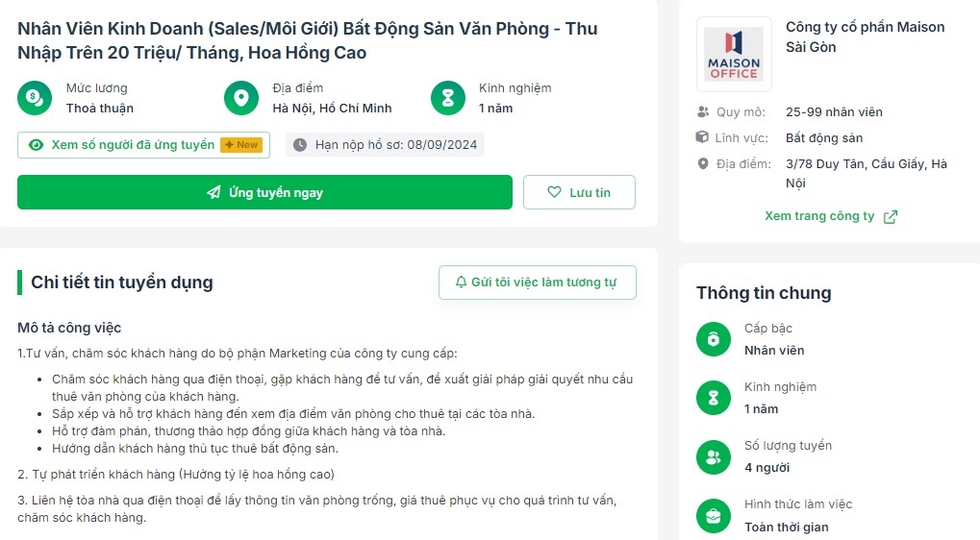This screenshot has height=540, width=980.
Task: Click the clock icon before Hạn nộp hồ sơ
Action: 300,145
